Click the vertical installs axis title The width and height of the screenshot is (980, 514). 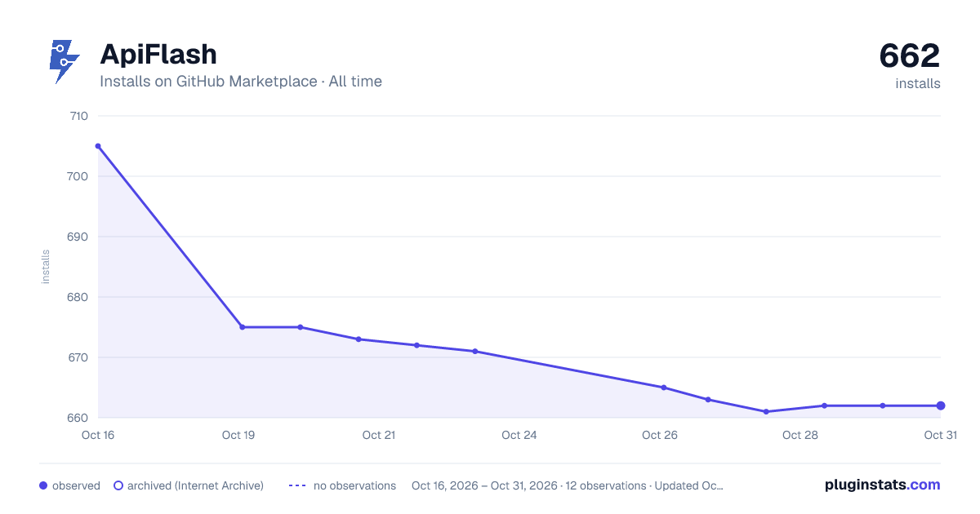click(x=46, y=267)
